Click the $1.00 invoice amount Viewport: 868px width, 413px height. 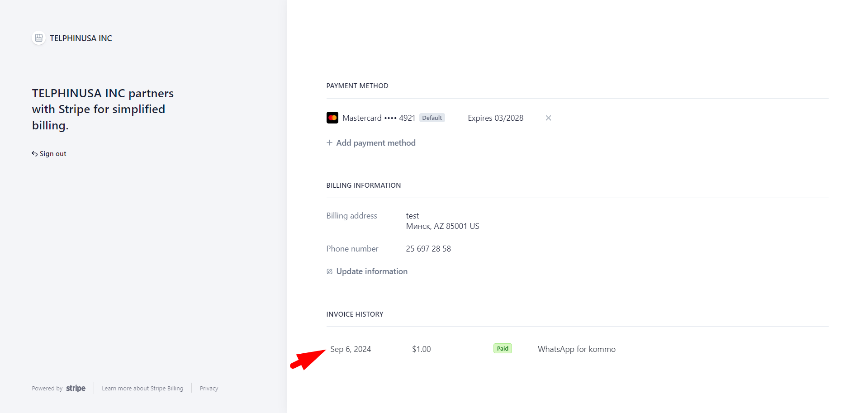421,349
